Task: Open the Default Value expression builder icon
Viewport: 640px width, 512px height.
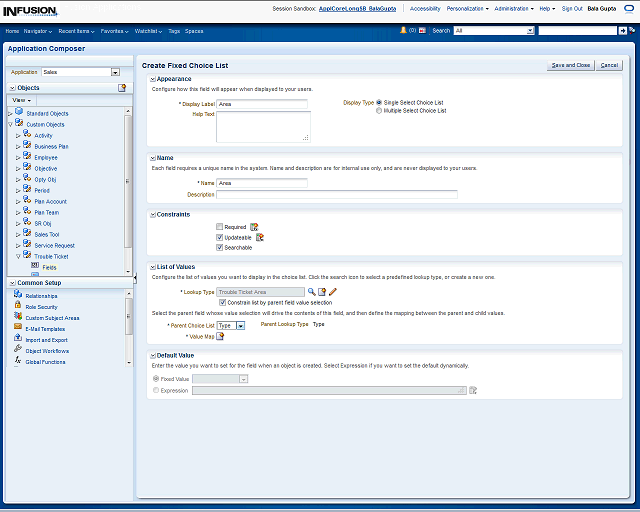Action: [473, 390]
